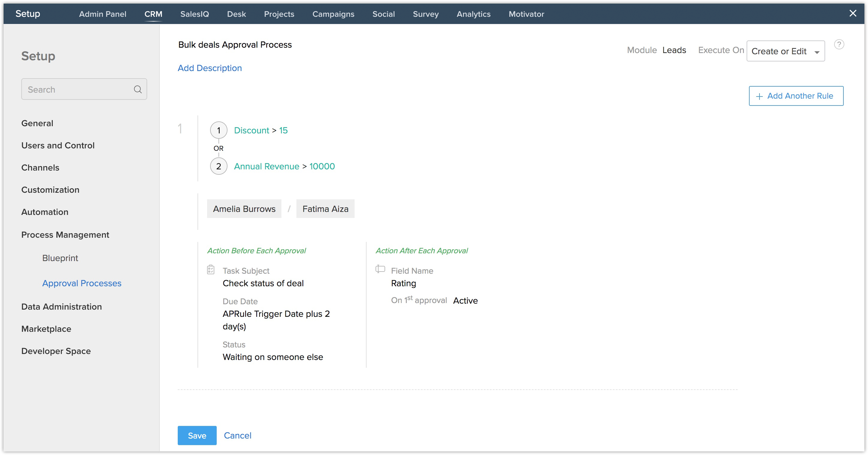The image size is (868, 455).
Task: Click the Bulk deals Approval Process title
Action: point(235,44)
